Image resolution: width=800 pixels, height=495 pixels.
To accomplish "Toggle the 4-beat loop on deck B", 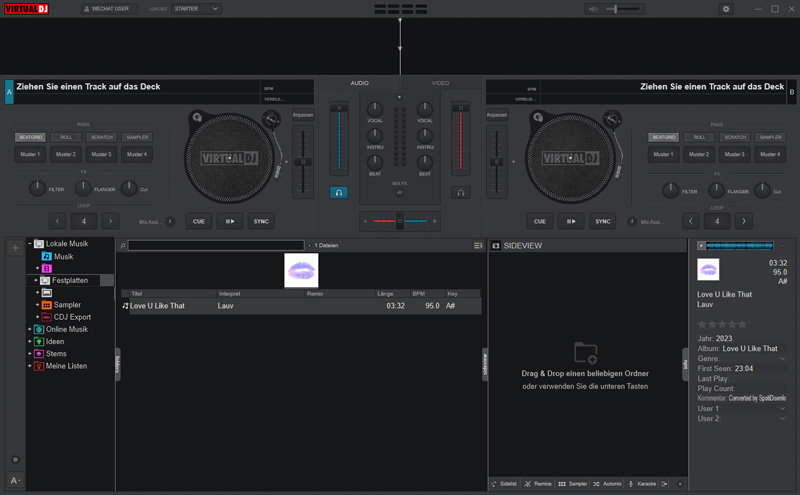I will [x=717, y=221].
